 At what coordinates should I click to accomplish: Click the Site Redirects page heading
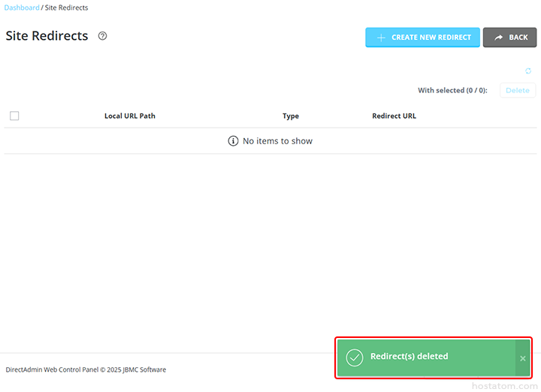click(47, 36)
